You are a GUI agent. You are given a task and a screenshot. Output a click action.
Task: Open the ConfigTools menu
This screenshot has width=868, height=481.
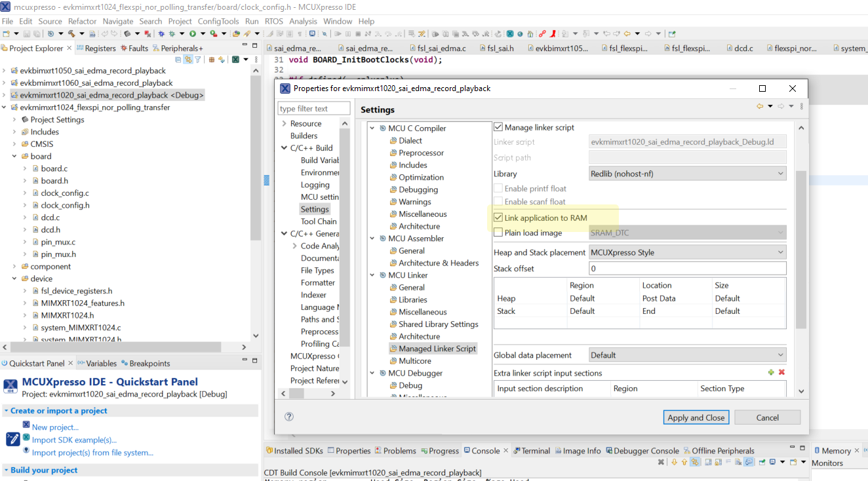click(218, 20)
